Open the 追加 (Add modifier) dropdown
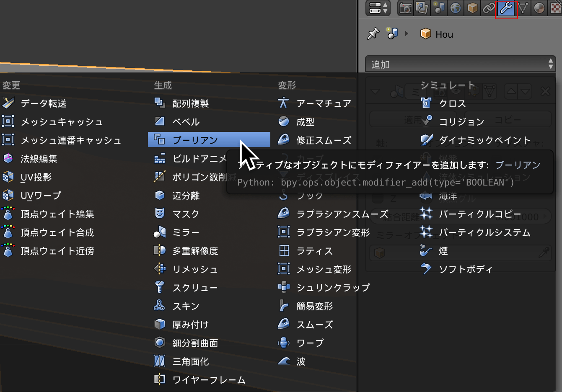The width and height of the screenshot is (562, 392). pos(460,64)
